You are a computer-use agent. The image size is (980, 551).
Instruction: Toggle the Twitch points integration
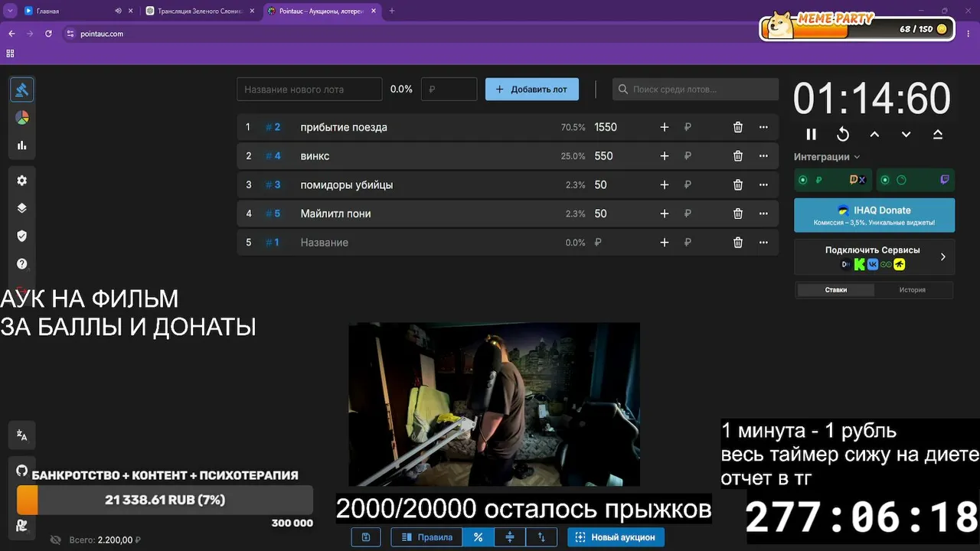coord(916,181)
